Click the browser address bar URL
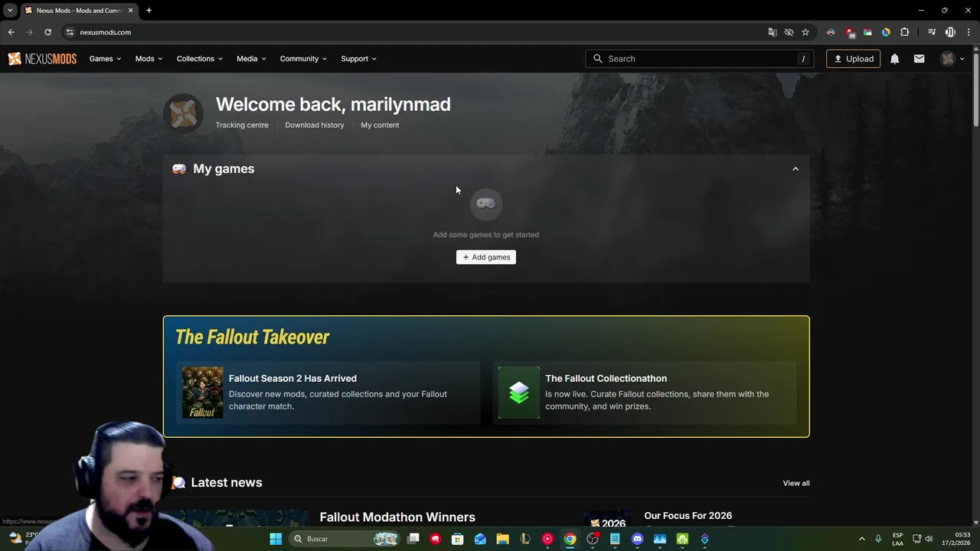Screen dimensions: 980x551 pos(105,32)
